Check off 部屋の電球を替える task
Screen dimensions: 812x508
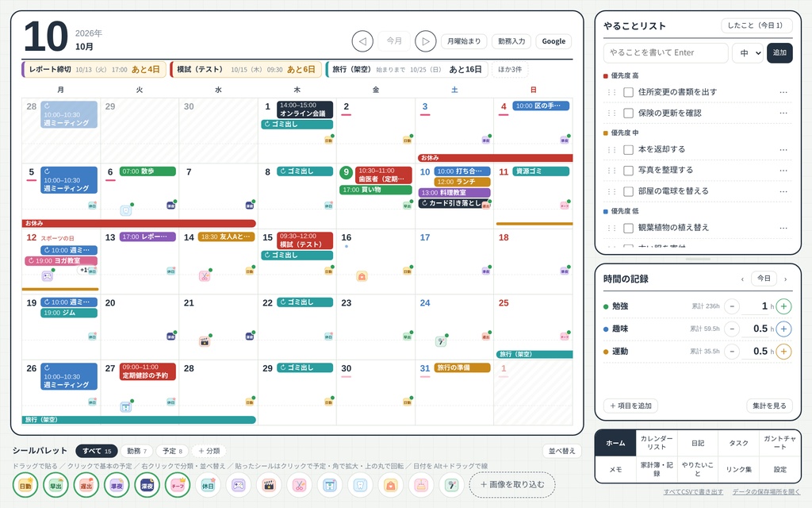[628, 191]
